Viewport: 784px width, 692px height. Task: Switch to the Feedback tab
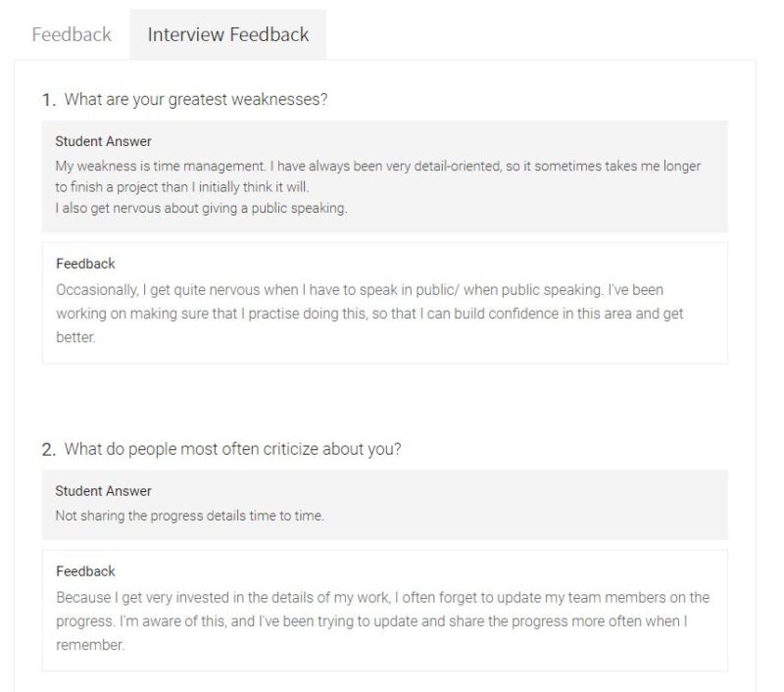click(72, 34)
